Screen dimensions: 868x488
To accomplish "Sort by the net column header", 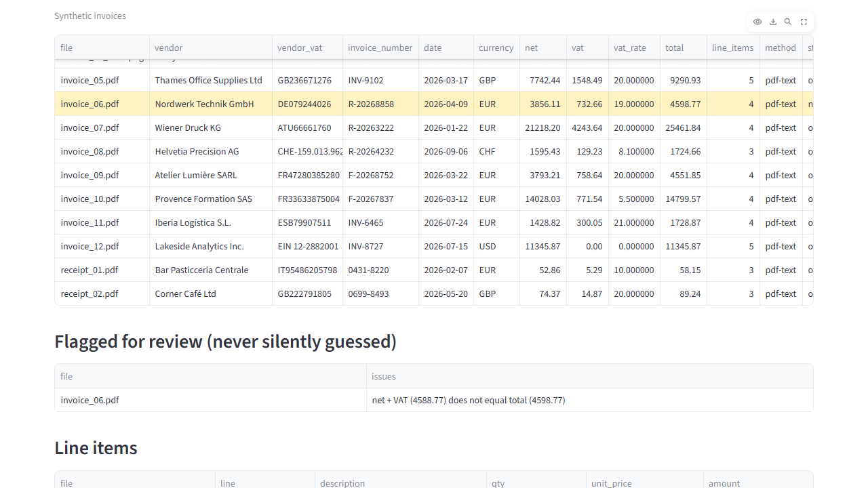I will click(543, 47).
